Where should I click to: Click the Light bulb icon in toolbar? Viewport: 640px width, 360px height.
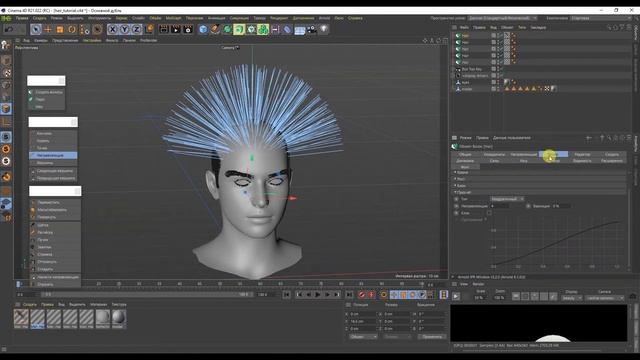point(324,29)
